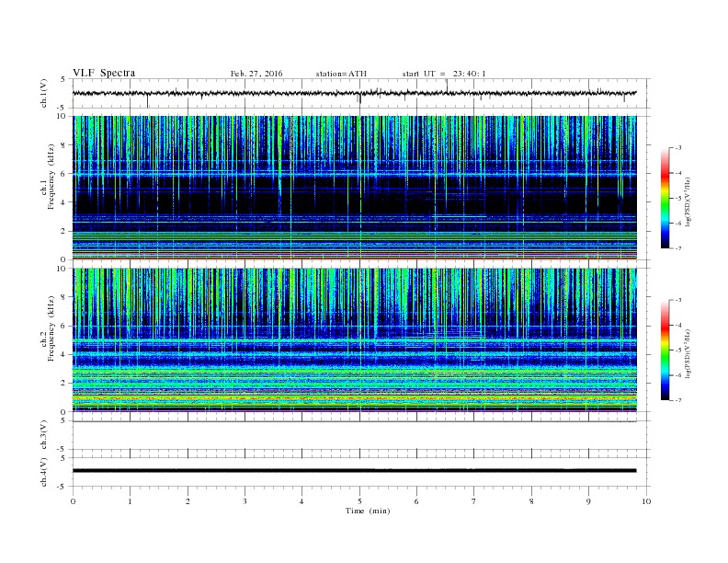Click the 'ch.4(V)' axis label

pos(43,472)
